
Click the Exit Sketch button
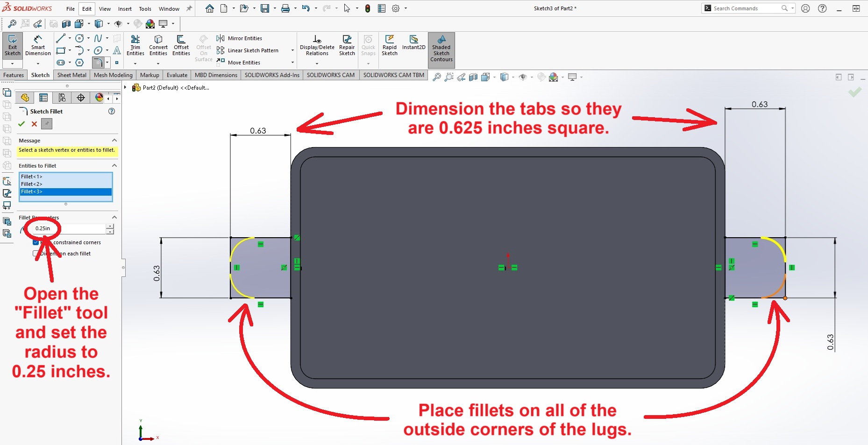click(x=13, y=46)
